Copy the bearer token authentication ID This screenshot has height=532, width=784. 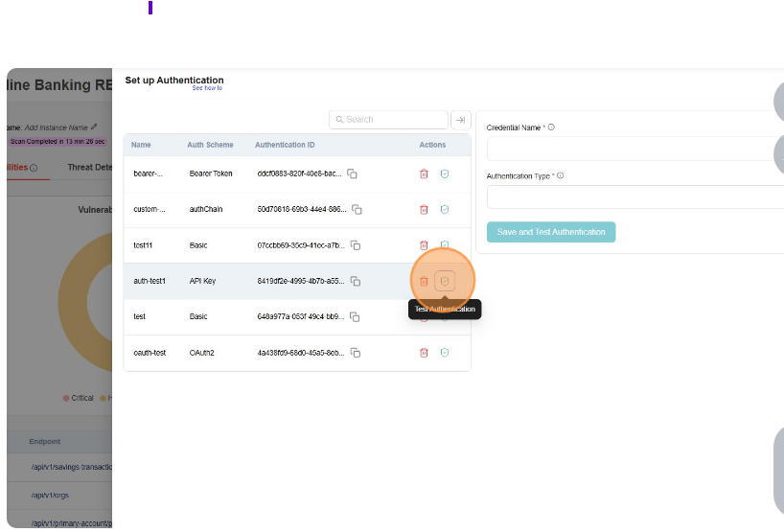click(353, 173)
